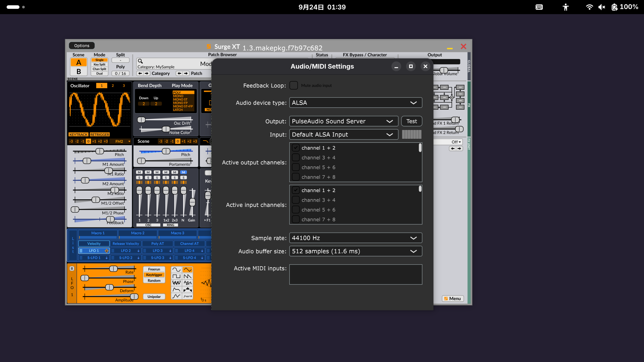Screen dimensions: 644x362
Task: Select the sine LFO waveform icon
Action: 176,270
